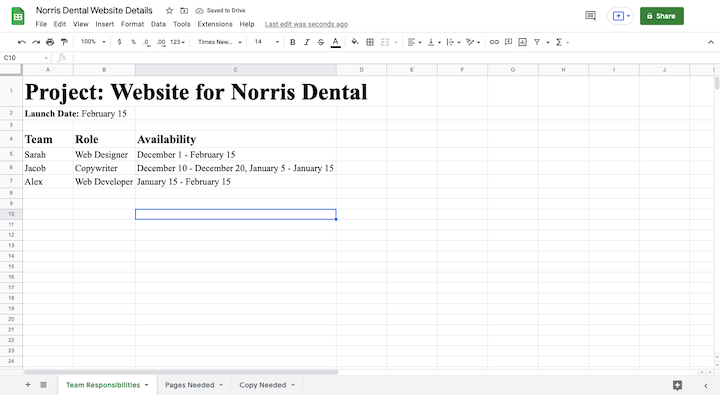Open the fill color picker
720x395 pixels.
pyautogui.click(x=355, y=42)
